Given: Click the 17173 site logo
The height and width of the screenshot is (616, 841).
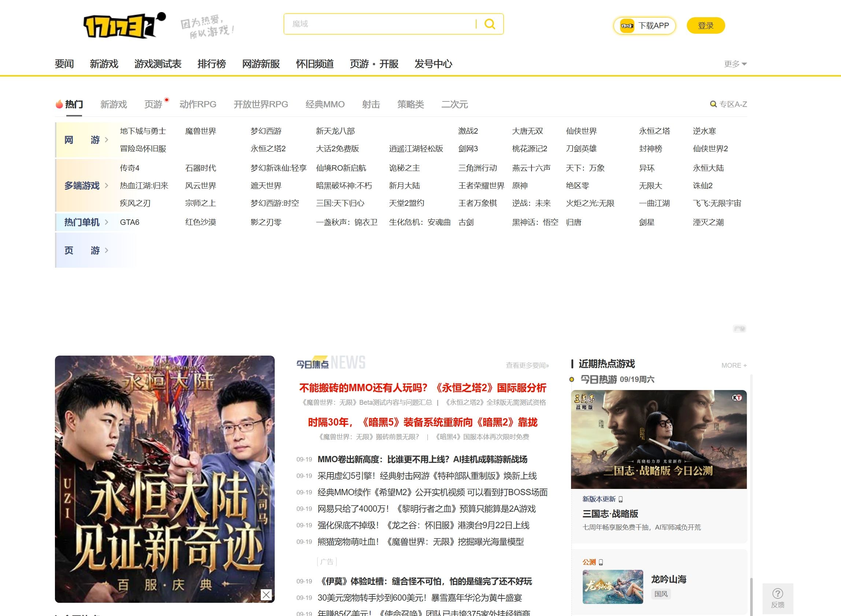Looking at the screenshot, I should tap(125, 25).
